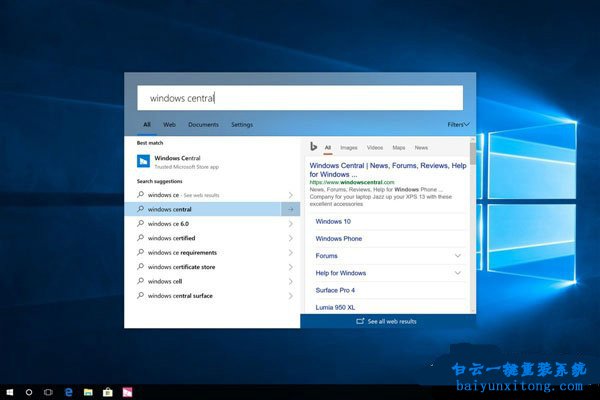Open Microsoft Store from the taskbar
This screenshot has height=400, width=600.
[108, 392]
